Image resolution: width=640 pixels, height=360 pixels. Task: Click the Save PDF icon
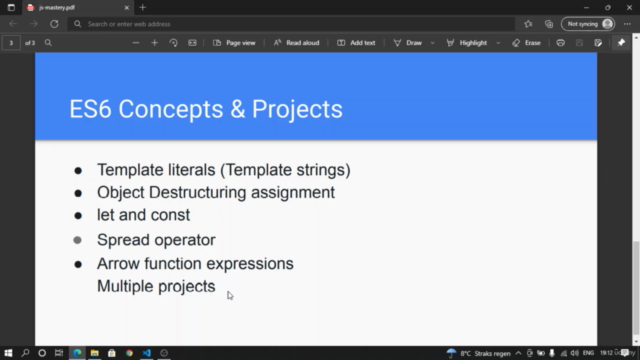tap(579, 43)
